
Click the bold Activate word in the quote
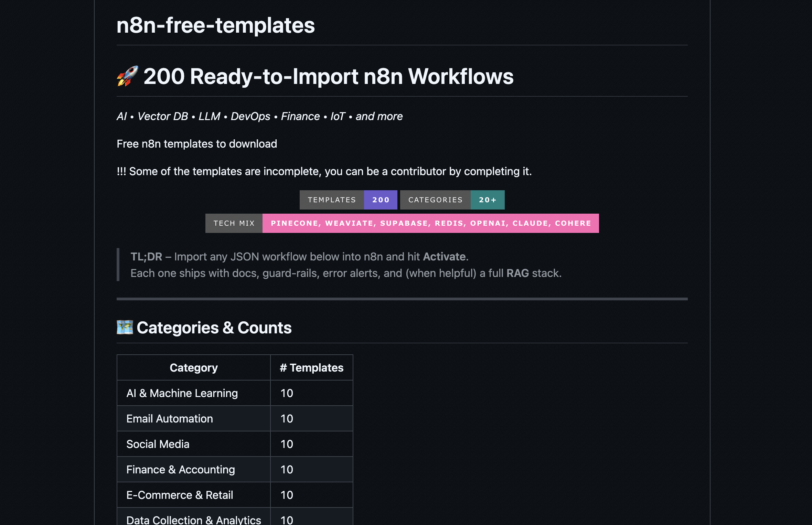444,257
